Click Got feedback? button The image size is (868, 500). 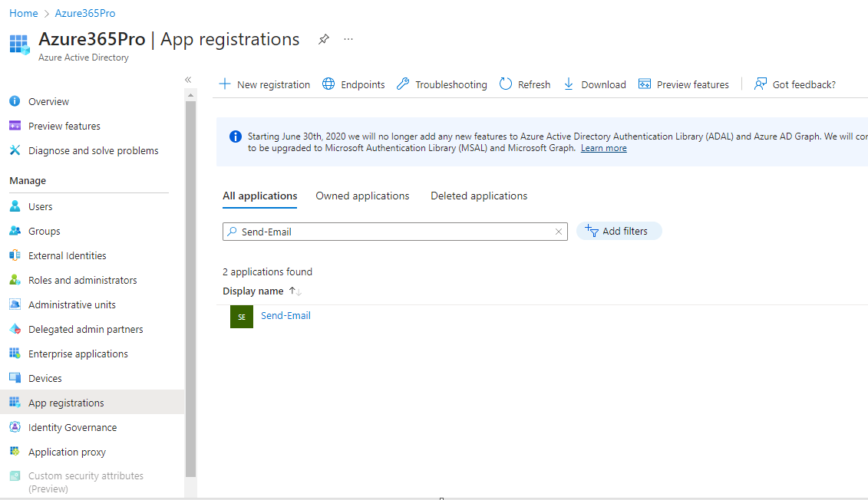tap(795, 84)
